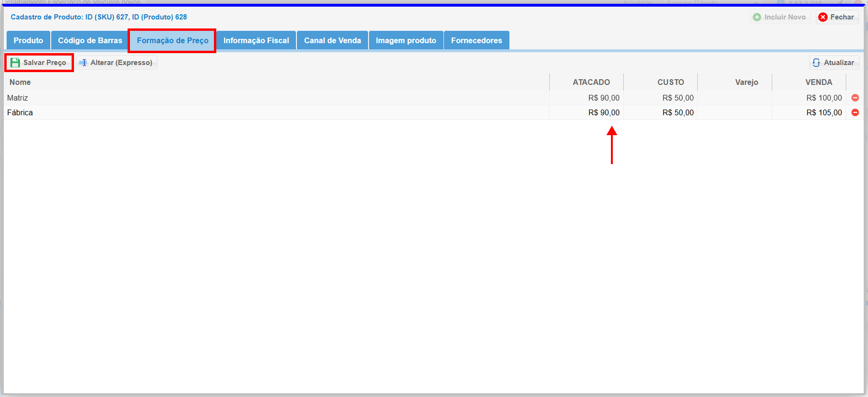Go to the Informação Fiscal tab
868x397 pixels.
click(256, 40)
